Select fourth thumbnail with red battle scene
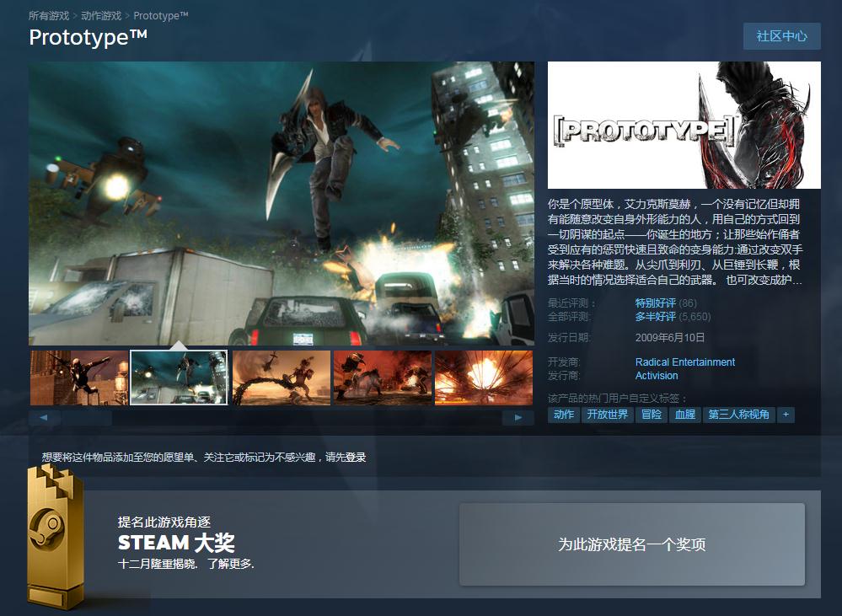Image resolution: width=842 pixels, height=616 pixels. [x=383, y=378]
